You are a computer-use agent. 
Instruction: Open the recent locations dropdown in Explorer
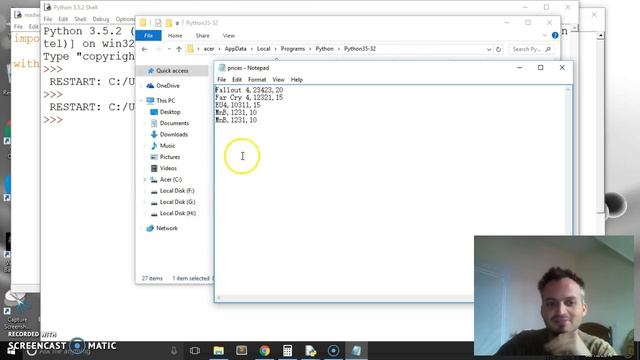(169, 49)
